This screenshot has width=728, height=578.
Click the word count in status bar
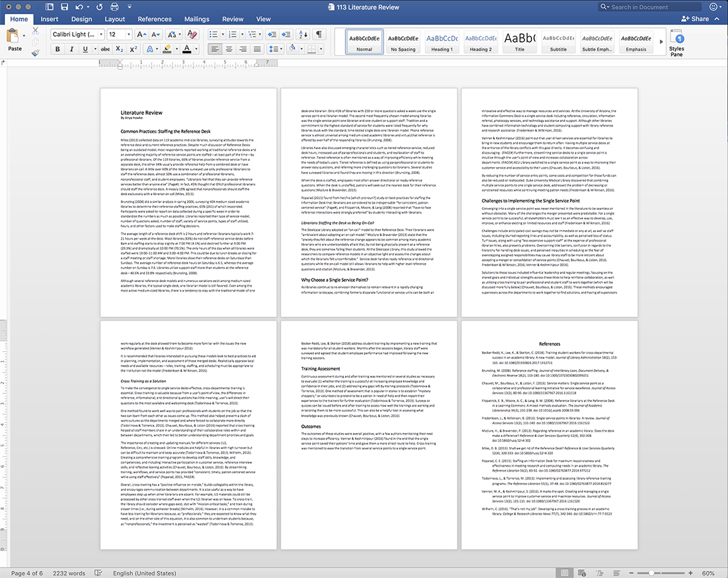tap(69, 573)
